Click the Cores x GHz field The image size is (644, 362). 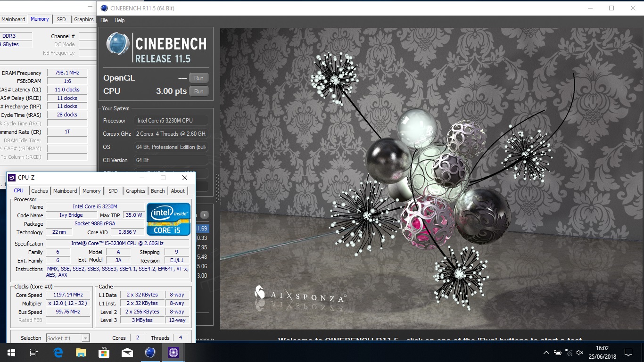tap(171, 134)
